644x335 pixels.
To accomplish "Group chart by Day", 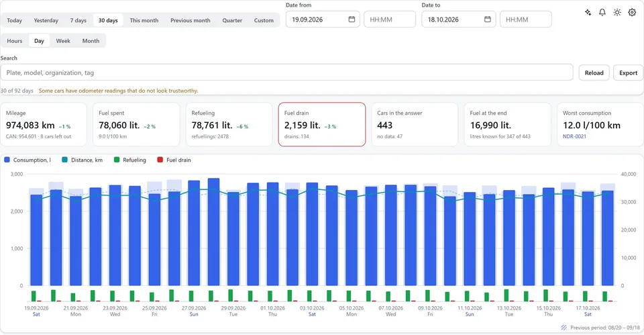I will click(x=39, y=41).
